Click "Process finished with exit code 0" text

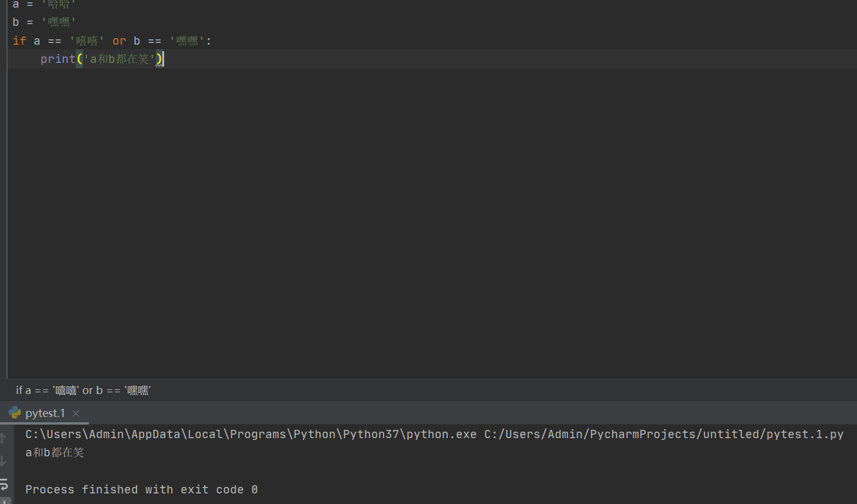pos(141,489)
